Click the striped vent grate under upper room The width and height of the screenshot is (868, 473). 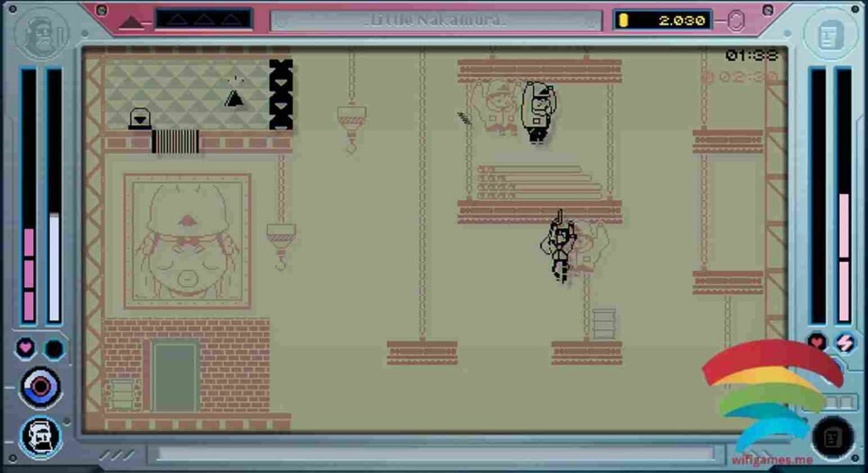[x=175, y=142]
